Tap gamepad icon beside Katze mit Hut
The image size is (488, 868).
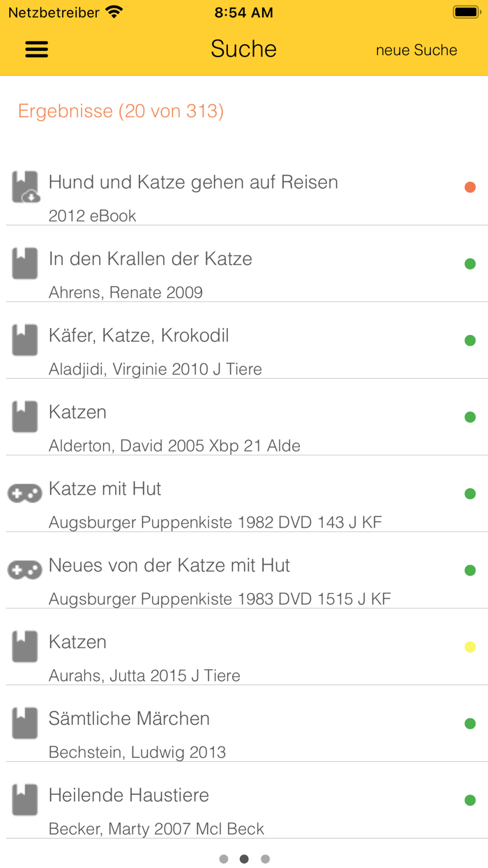coord(25,493)
